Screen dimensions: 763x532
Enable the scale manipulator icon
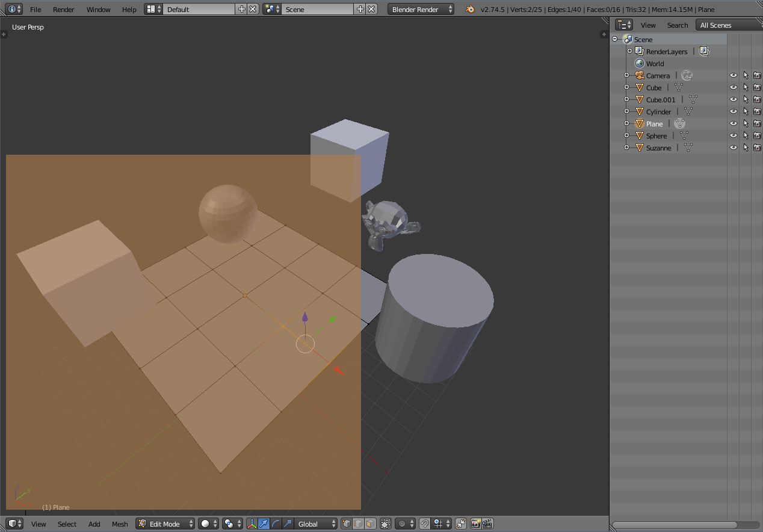coord(287,524)
